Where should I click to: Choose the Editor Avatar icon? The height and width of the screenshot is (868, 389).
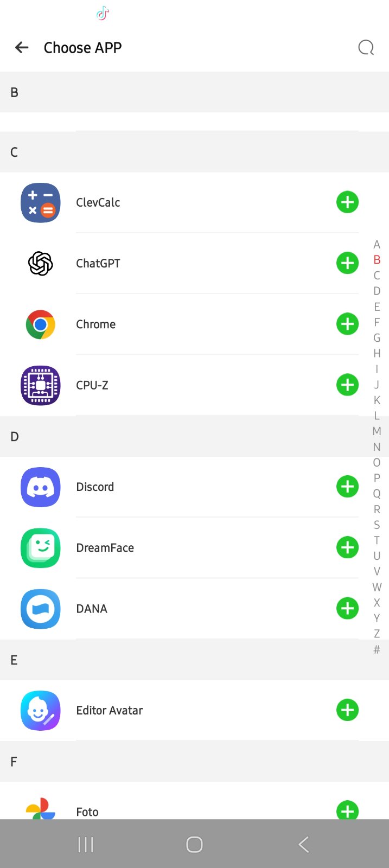[x=41, y=711]
